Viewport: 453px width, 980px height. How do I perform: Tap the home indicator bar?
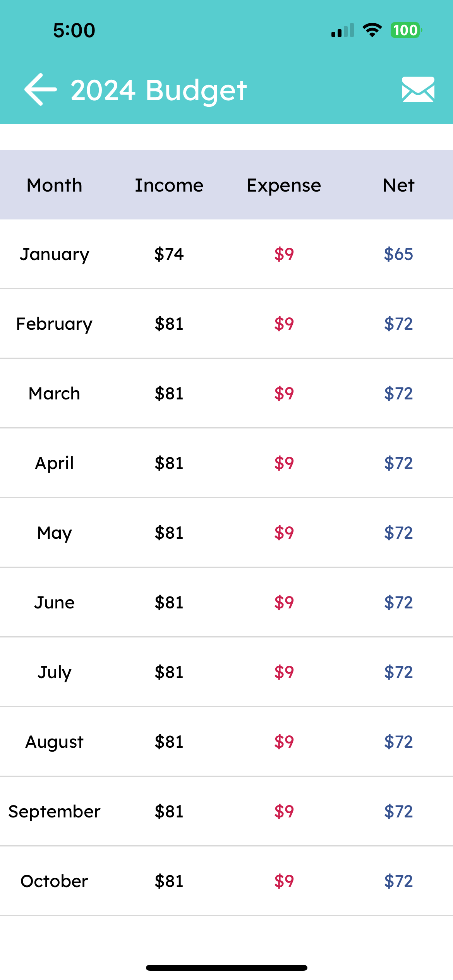[x=226, y=968]
